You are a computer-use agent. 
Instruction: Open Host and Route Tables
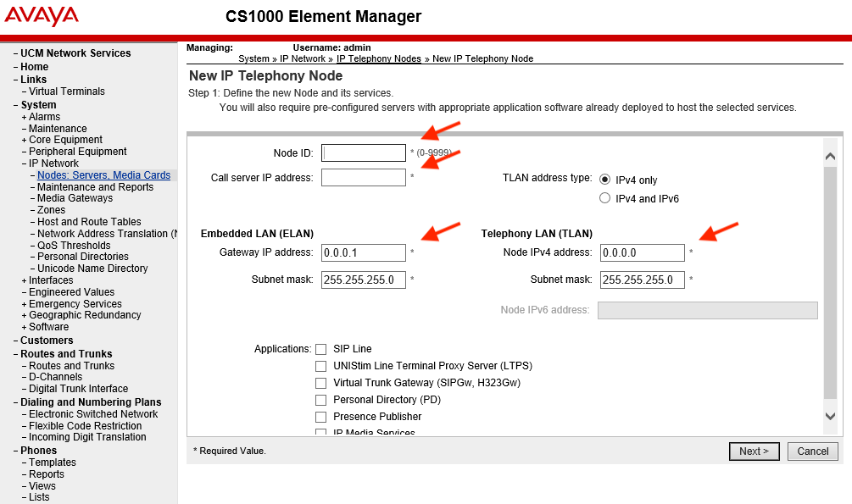coord(89,222)
